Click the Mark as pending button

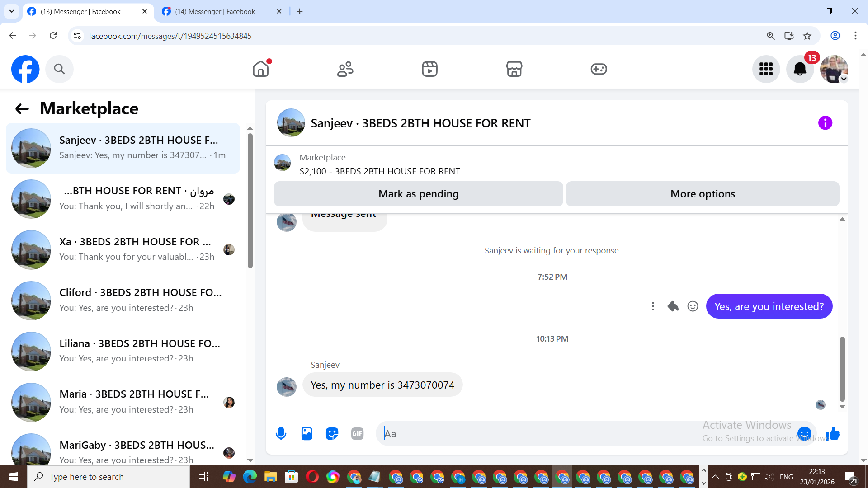pos(418,194)
